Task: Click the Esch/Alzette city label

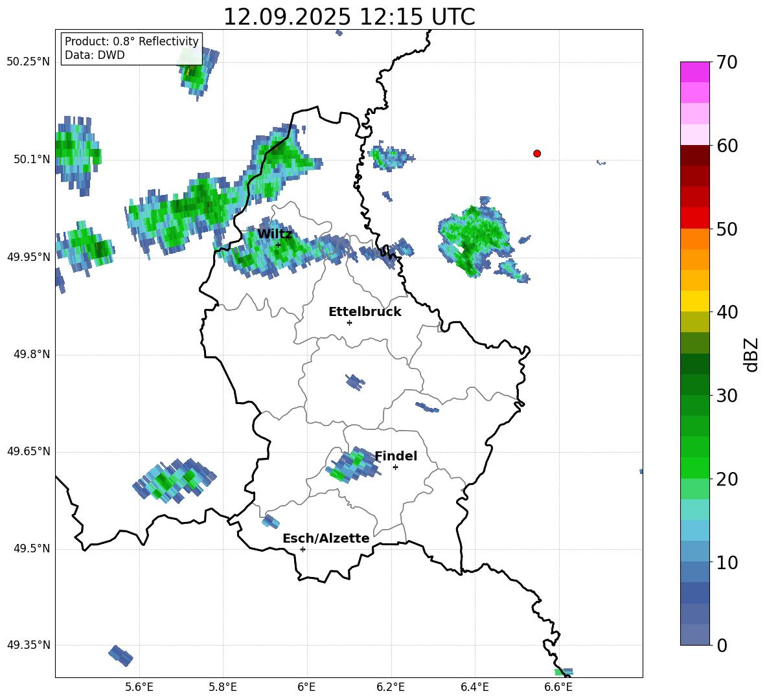Action: point(326,538)
